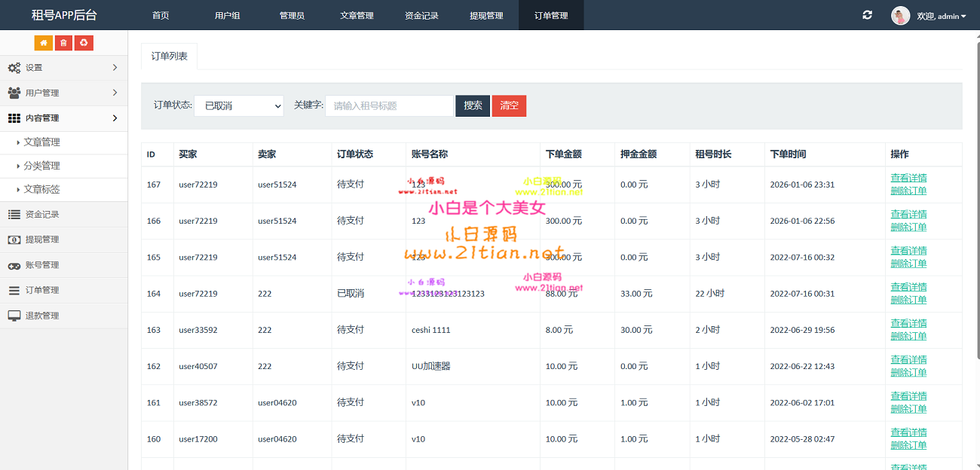The height and width of the screenshot is (470, 980).
Task: Open 账号管理 via its gamepad icon
Action: click(x=14, y=265)
